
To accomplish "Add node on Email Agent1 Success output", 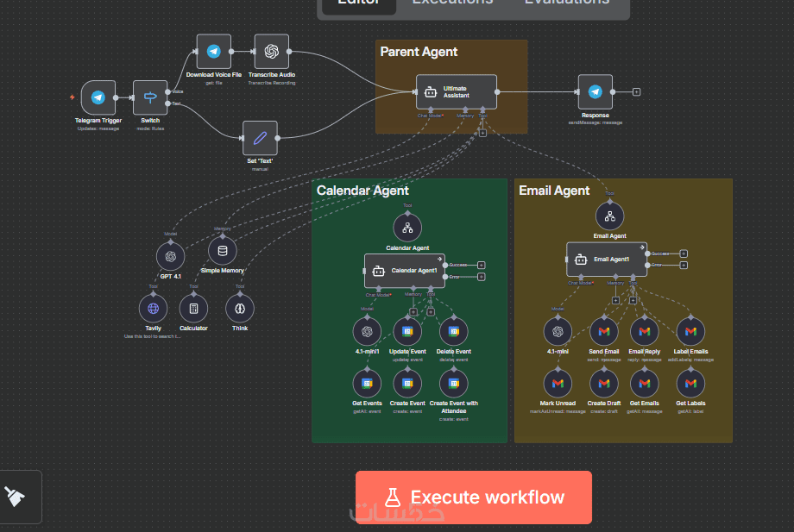I will point(684,253).
